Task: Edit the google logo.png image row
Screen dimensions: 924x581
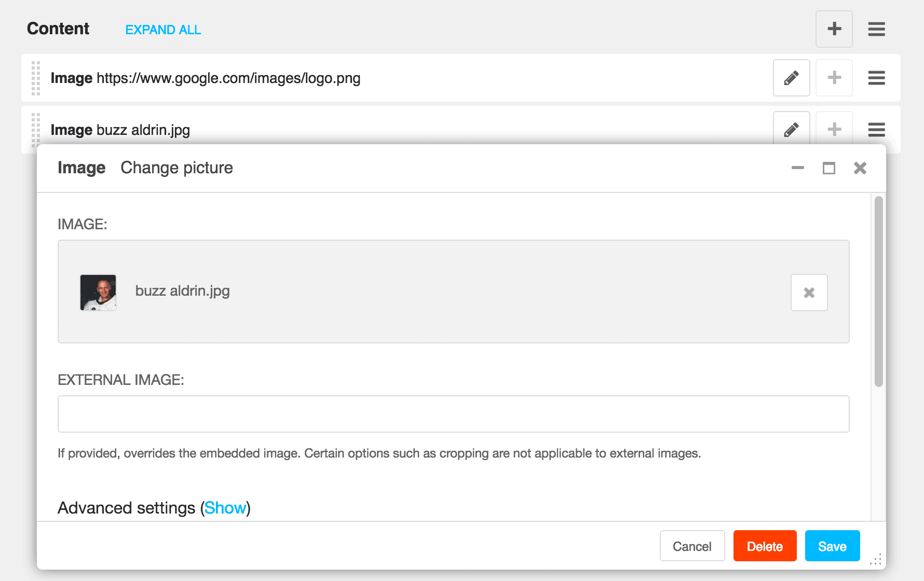Action: pos(791,78)
